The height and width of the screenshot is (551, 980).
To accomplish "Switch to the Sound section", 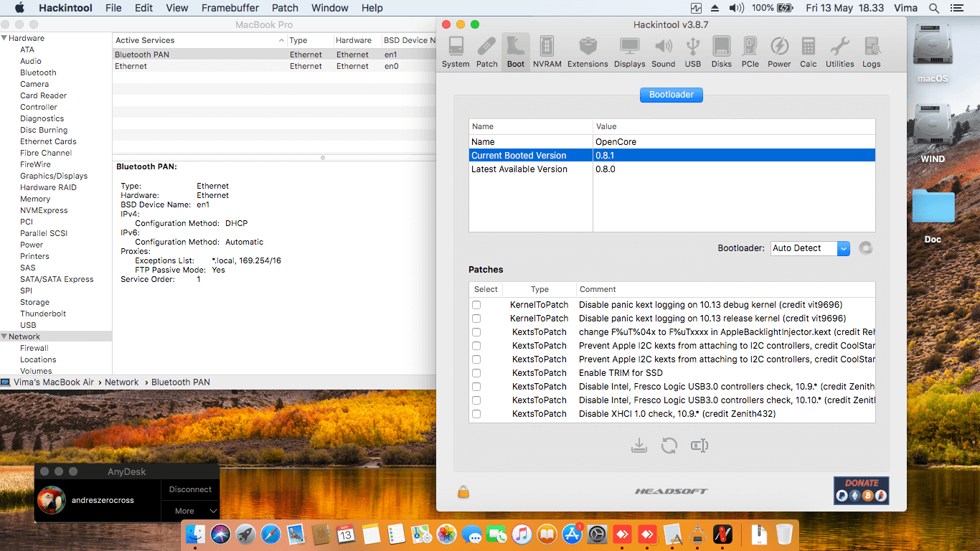I will 664,52.
